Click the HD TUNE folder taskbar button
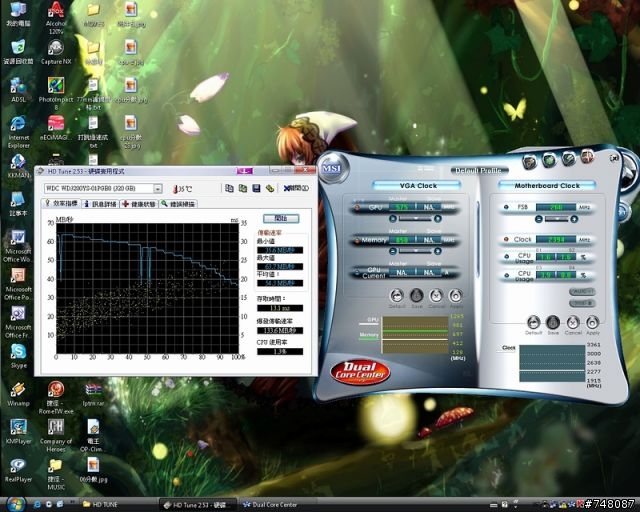Viewport: 640px width, 512px height. pyautogui.click(x=118, y=505)
